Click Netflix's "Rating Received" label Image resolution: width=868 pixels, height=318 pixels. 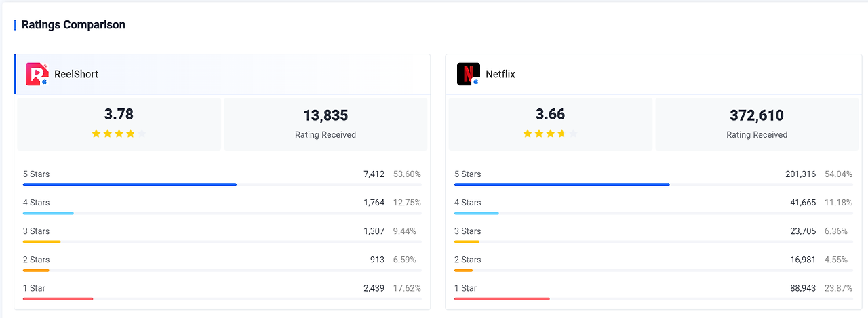pos(757,135)
